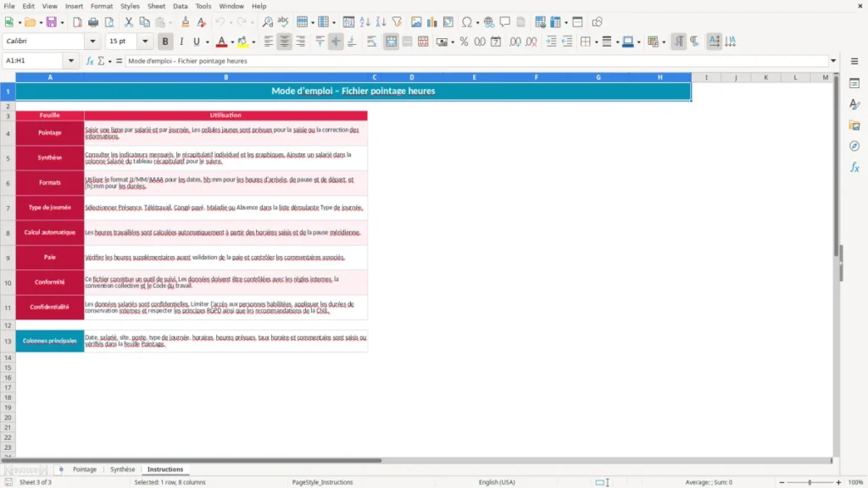Click PageStyle_Instructions in the status bar
Screen dimensions: 868x488
coord(322,482)
